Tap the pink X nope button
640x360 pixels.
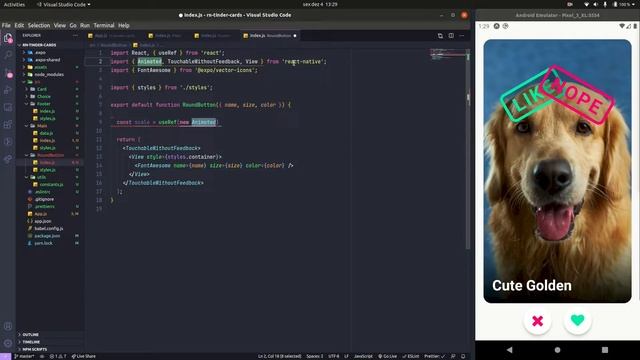(x=538, y=321)
